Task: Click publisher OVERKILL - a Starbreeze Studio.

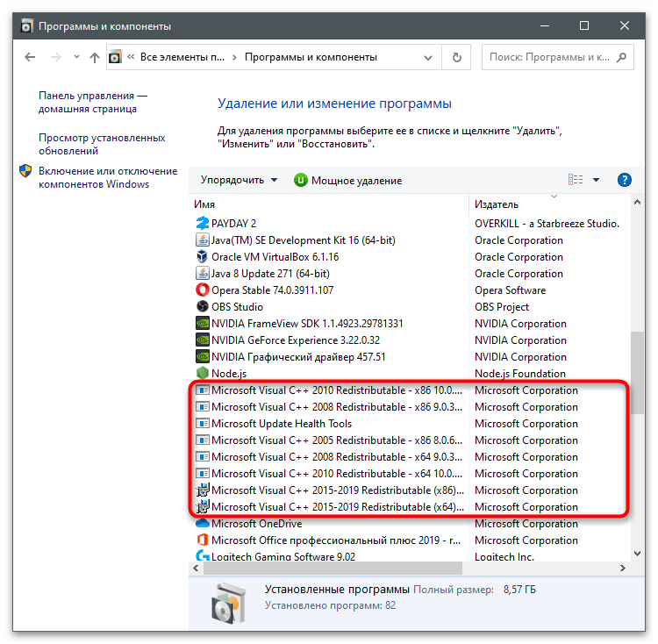Action: [x=547, y=223]
